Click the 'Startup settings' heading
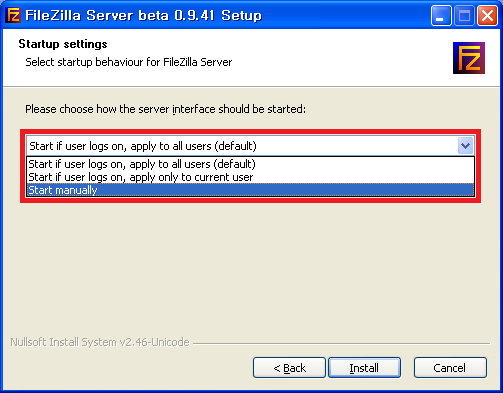Image resolution: width=503 pixels, height=393 pixels. pos(63,44)
